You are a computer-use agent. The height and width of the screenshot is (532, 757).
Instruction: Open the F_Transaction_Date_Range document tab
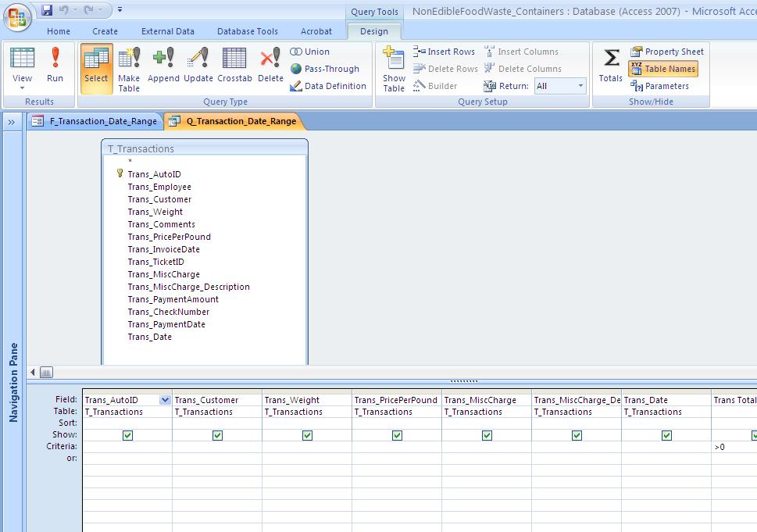96,121
